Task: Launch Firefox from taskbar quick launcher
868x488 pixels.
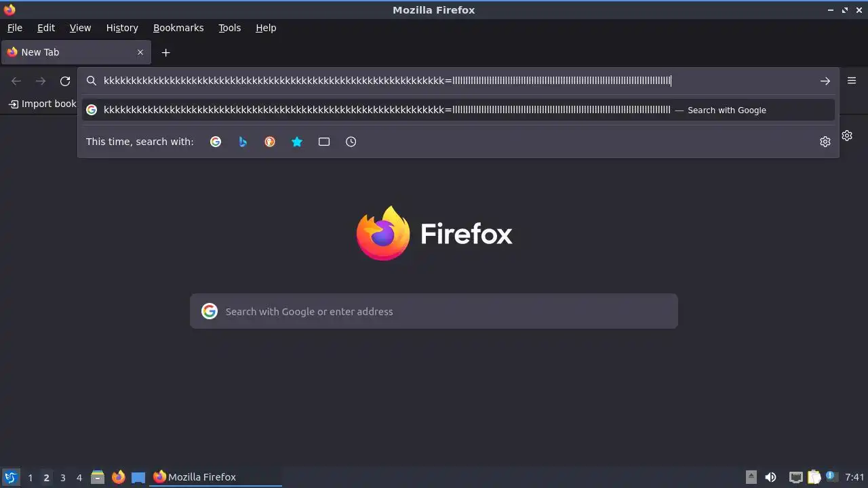Action: point(118,477)
